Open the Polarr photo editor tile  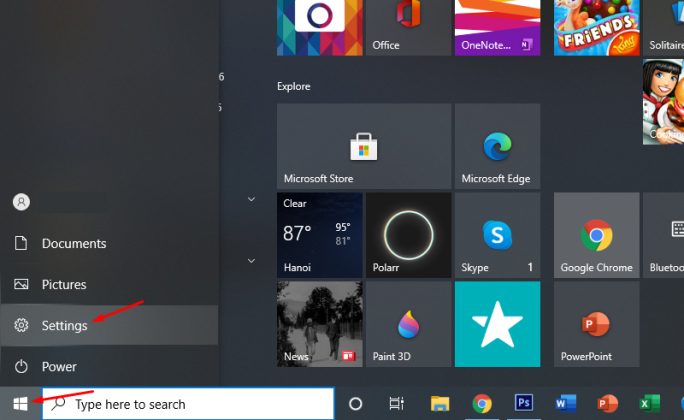tap(407, 236)
